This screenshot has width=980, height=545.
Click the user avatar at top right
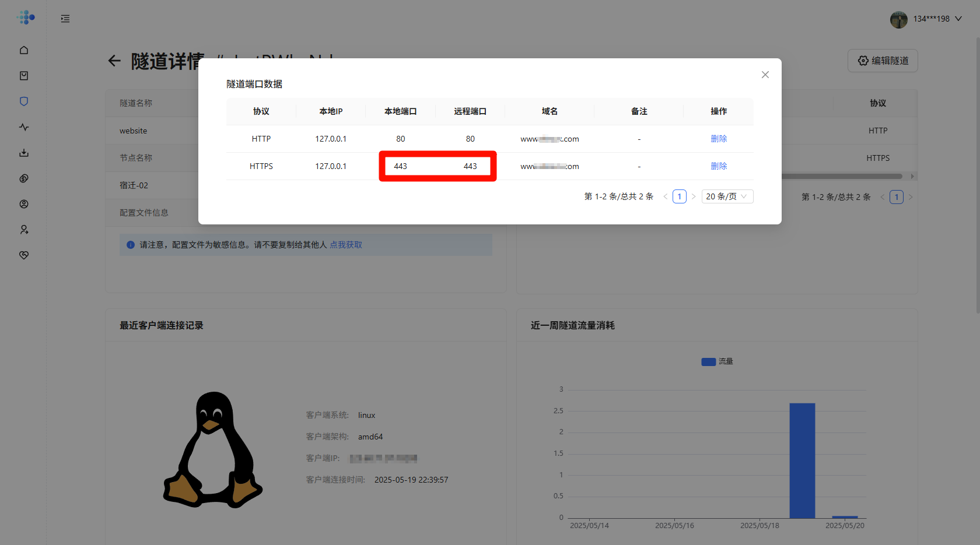[898, 19]
